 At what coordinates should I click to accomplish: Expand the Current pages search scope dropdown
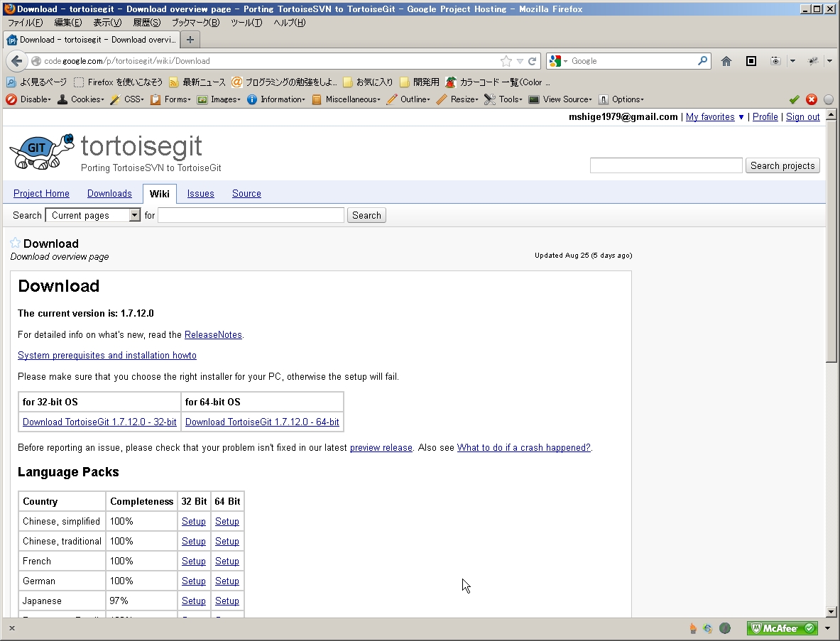point(134,215)
